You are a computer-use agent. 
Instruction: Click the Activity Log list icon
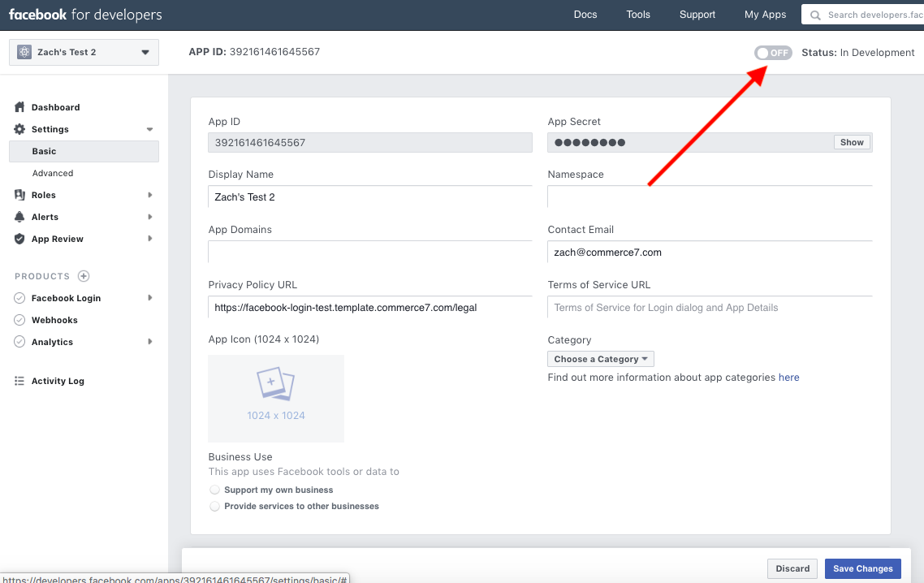(x=19, y=381)
